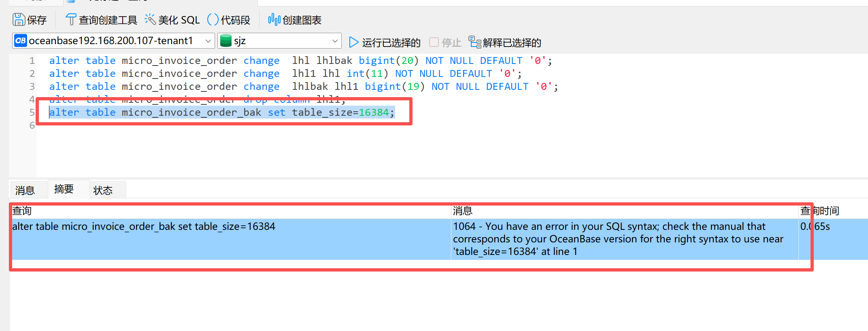868x331 pixels.
Task: Click line number 1 in the gutter
Action: (x=32, y=61)
